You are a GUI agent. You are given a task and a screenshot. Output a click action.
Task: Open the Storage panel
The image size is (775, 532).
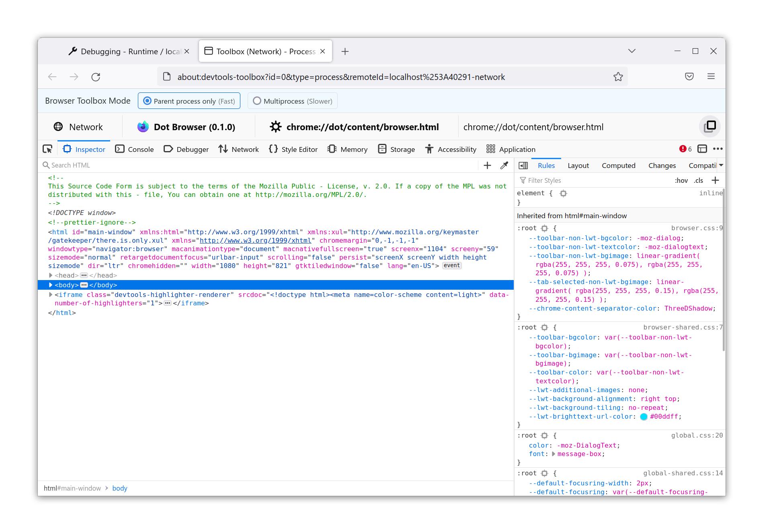tap(396, 149)
